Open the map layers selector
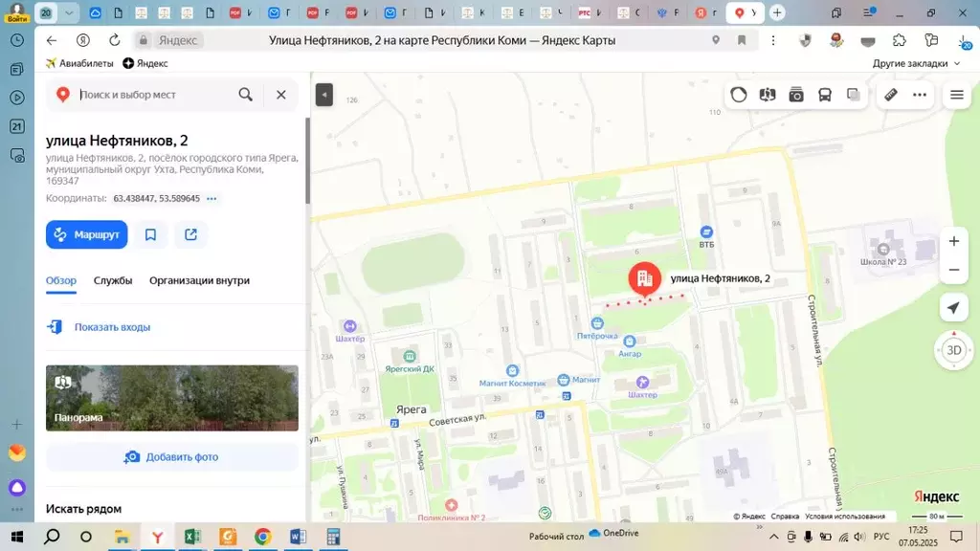The image size is (980, 551). tap(853, 95)
